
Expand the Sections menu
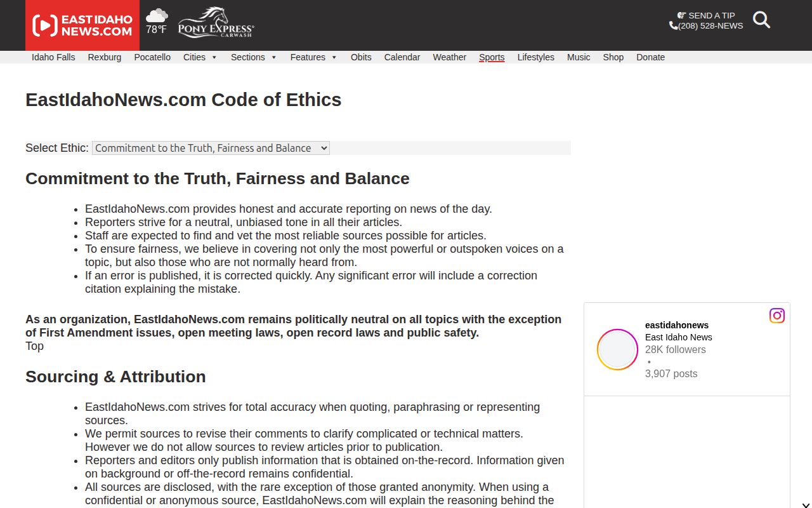tap(254, 57)
